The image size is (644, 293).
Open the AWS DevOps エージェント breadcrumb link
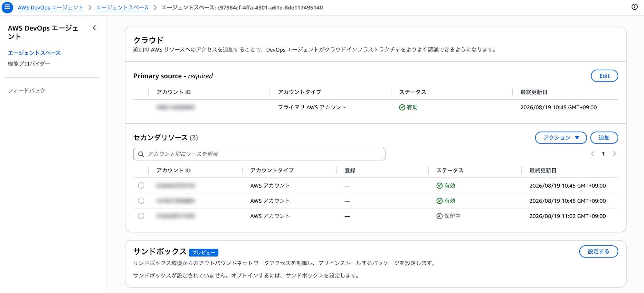click(x=51, y=7)
